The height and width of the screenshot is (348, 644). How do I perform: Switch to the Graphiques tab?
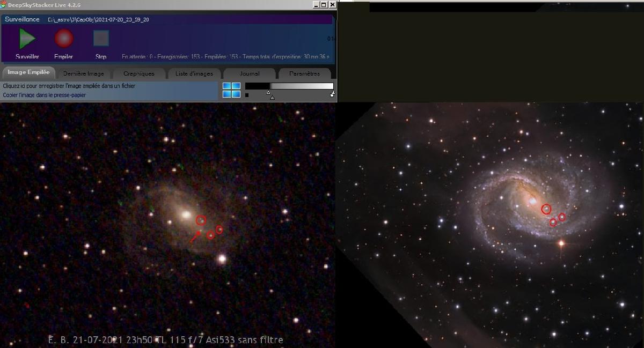(139, 73)
